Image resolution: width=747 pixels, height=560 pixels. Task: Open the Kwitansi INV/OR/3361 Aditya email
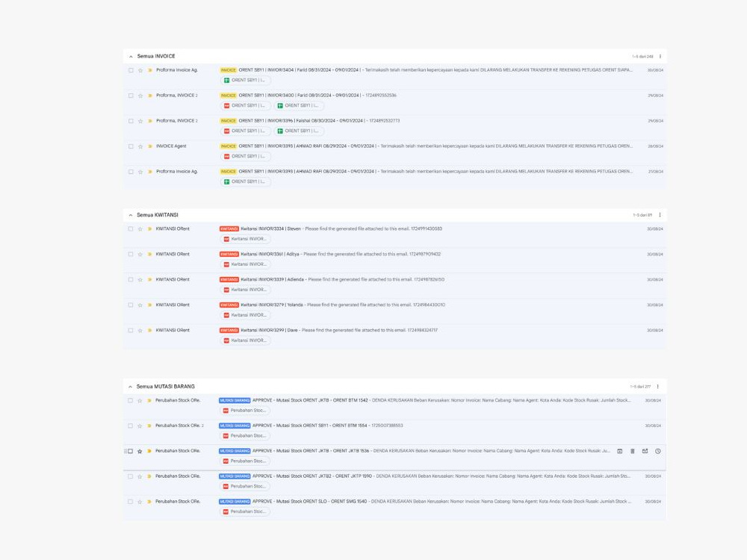pos(395,260)
